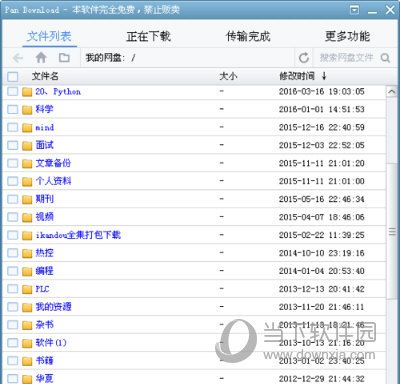Check the box for PLC folder
Viewport: 400px width, 384px height.
[13, 289]
